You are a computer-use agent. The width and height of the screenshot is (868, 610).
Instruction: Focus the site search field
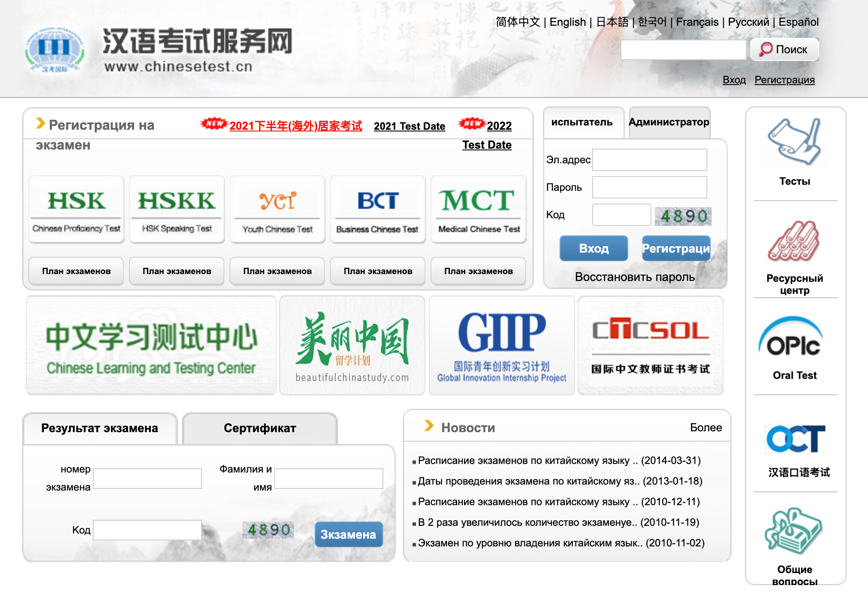pos(683,50)
